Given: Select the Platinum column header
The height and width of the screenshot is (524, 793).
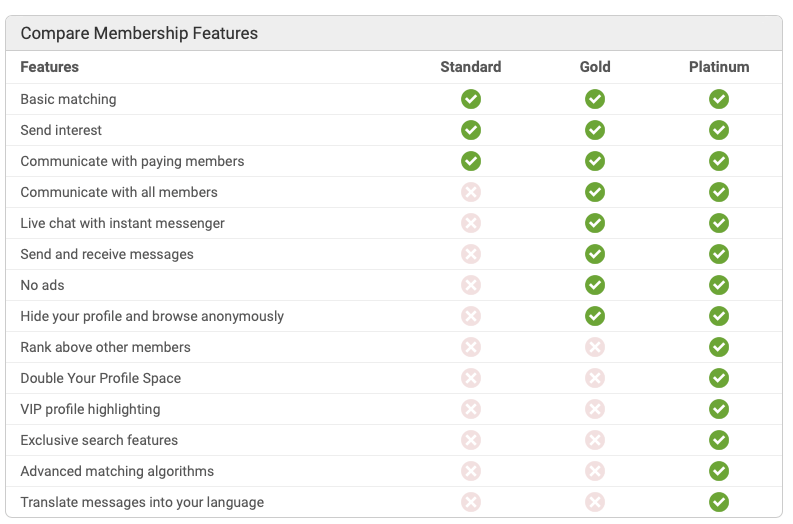Looking at the screenshot, I should (x=719, y=67).
